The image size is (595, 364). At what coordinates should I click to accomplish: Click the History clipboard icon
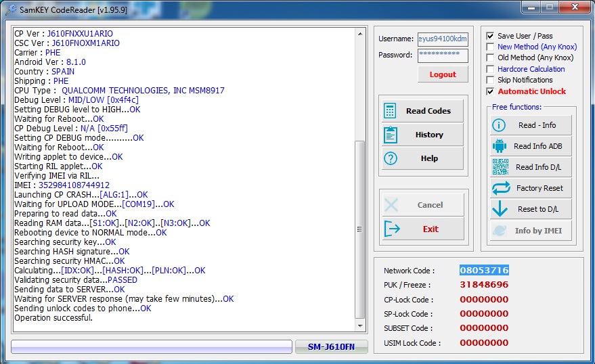coord(391,135)
